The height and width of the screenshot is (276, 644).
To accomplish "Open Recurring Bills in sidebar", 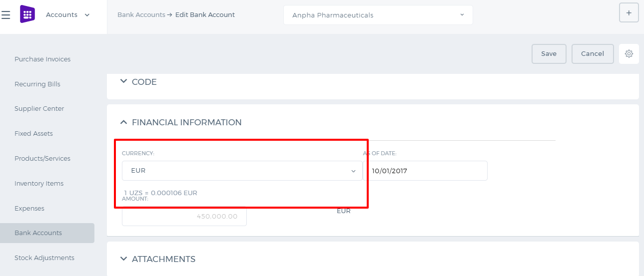I will click(x=37, y=84).
